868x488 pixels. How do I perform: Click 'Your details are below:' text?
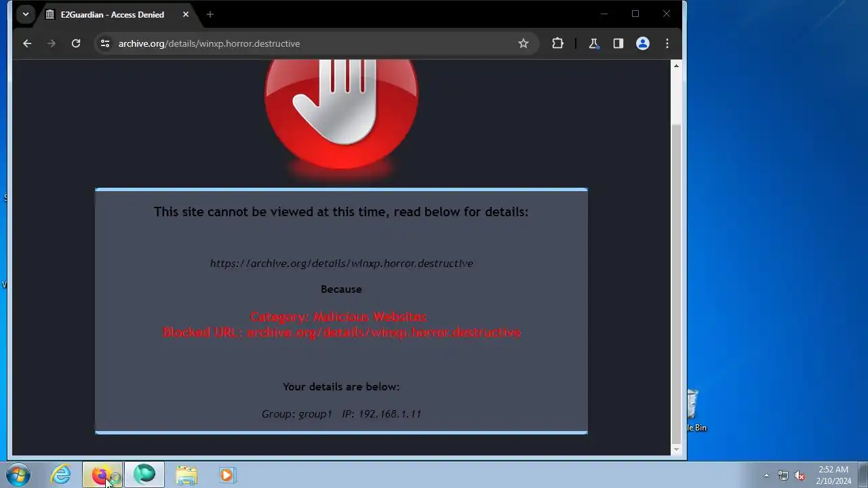pyautogui.click(x=341, y=386)
